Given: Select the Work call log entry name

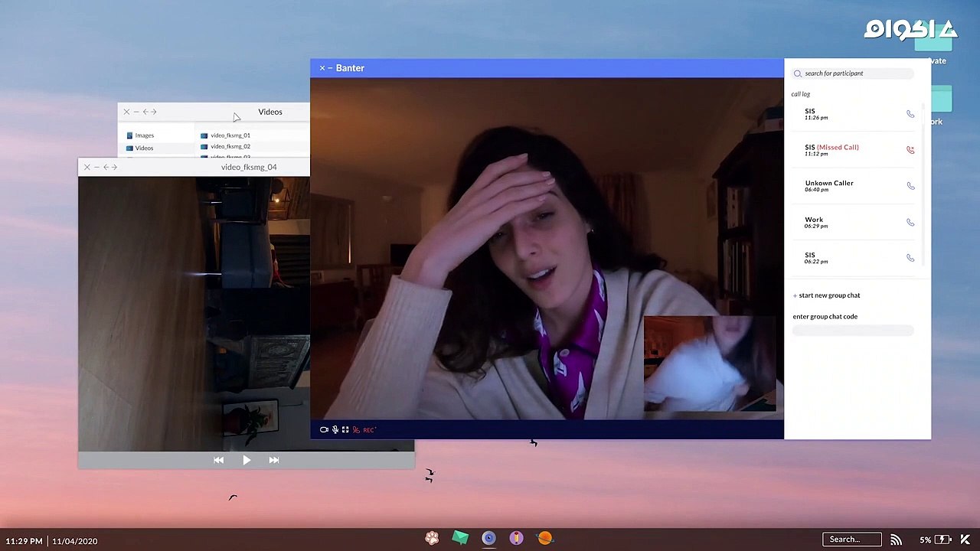Looking at the screenshot, I should [x=814, y=220].
